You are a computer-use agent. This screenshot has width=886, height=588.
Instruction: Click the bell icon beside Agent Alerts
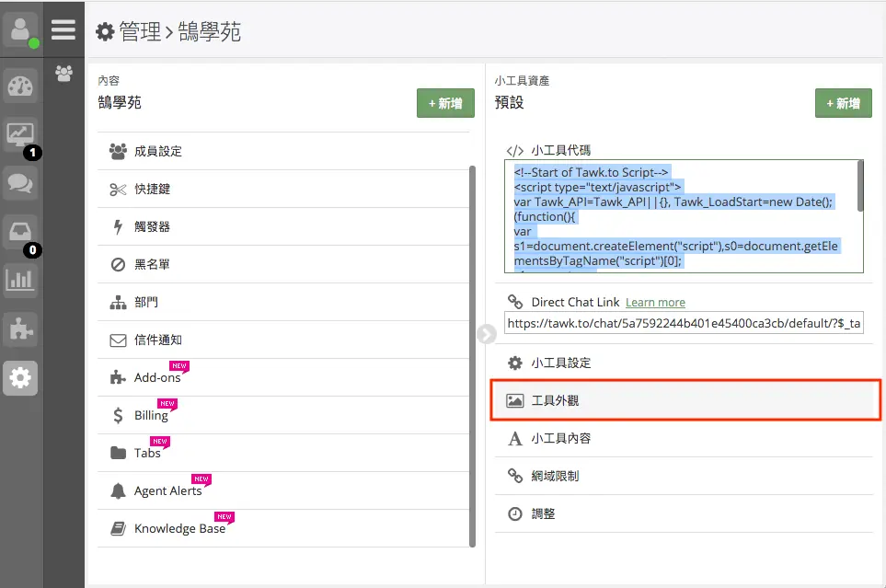[x=118, y=490]
